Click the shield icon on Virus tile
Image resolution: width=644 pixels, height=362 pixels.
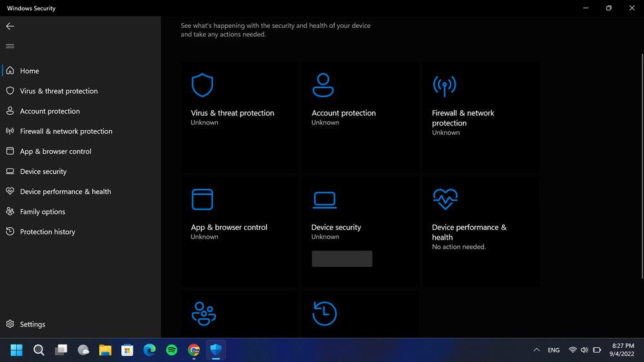pyautogui.click(x=202, y=85)
